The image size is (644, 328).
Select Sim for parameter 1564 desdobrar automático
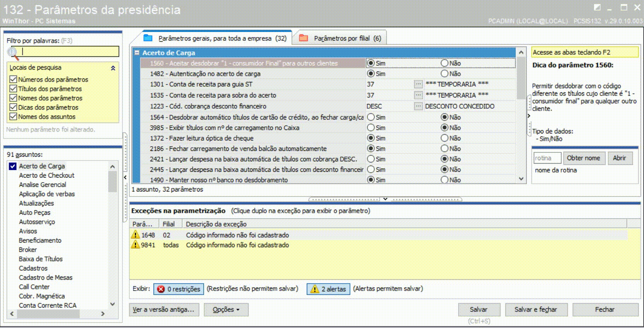click(x=371, y=117)
